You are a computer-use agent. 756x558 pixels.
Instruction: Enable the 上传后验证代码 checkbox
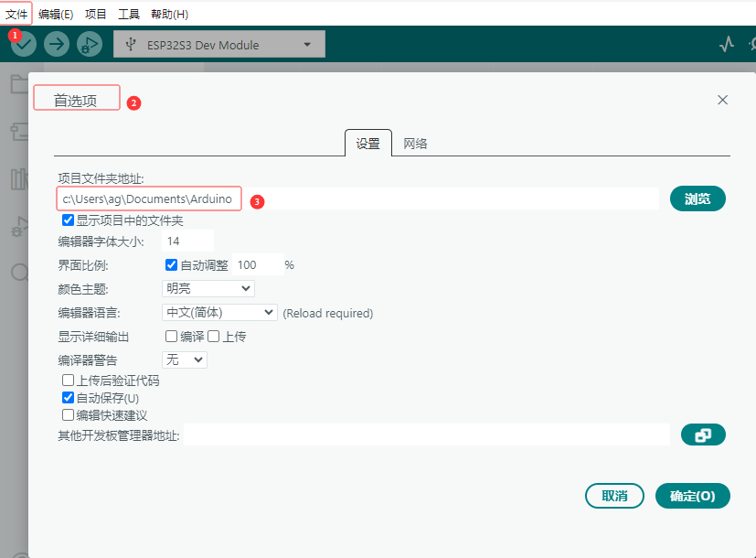click(x=68, y=381)
